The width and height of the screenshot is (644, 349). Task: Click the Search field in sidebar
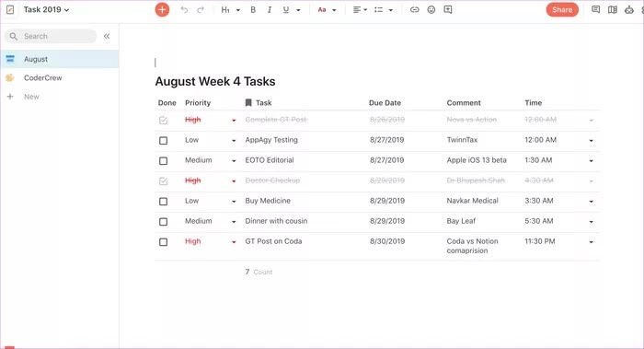pos(51,36)
